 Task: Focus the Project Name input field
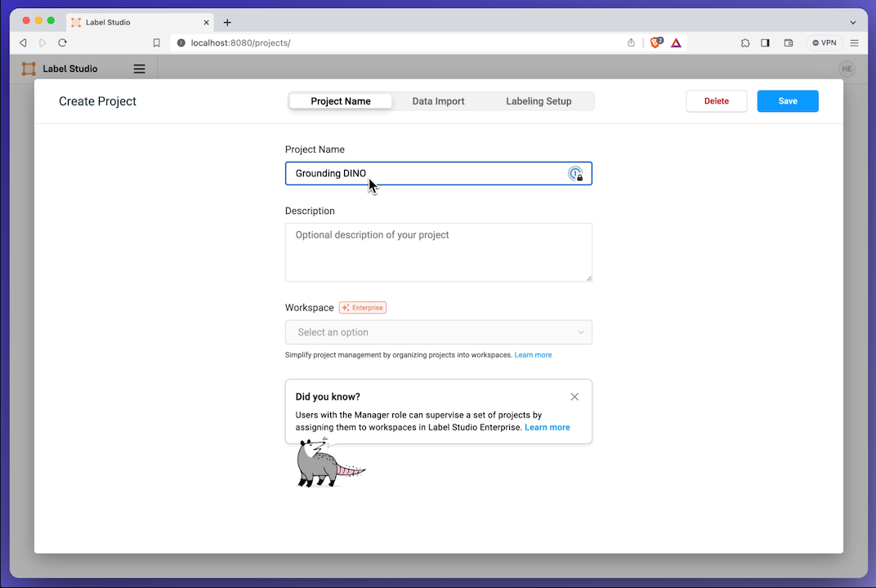pos(439,174)
